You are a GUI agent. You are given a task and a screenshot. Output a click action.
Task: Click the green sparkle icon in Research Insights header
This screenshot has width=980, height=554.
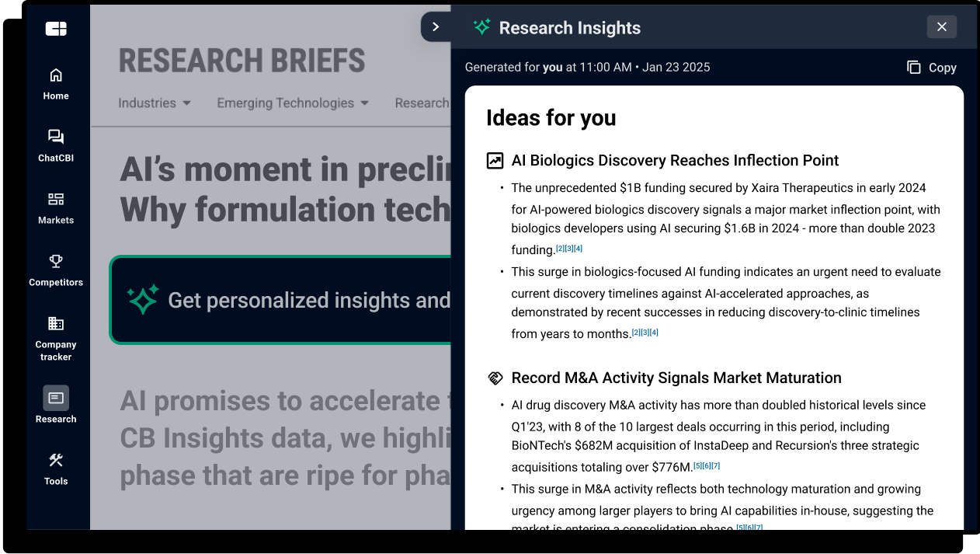[x=481, y=26]
